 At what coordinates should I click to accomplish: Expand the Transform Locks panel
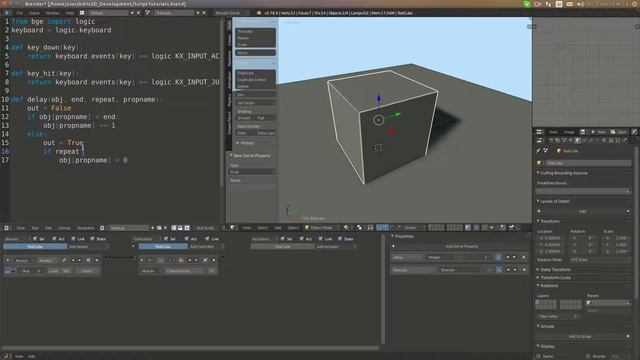pos(555,278)
